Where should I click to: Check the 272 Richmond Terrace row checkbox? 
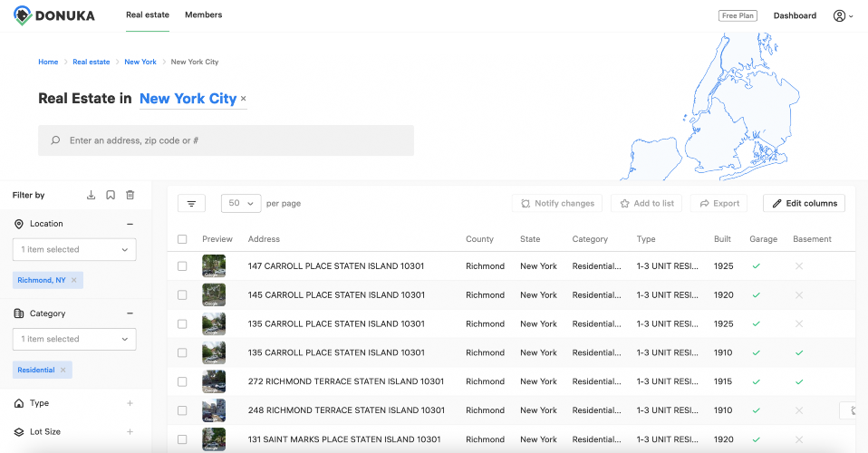tap(182, 381)
